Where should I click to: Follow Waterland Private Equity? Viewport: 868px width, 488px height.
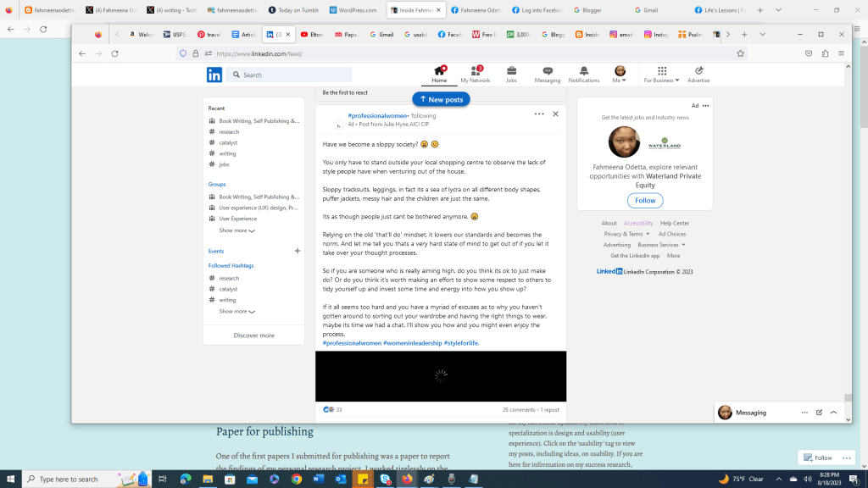tap(645, 201)
